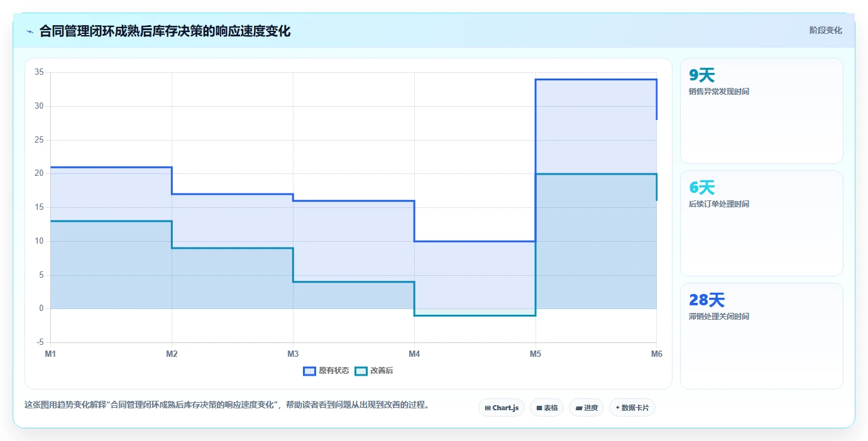Click the Chart.js tag chip

pos(502,408)
